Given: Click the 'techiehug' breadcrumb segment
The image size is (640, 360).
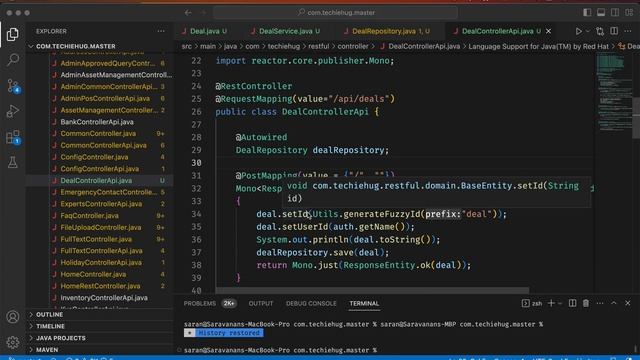Looking at the screenshot, I should pos(284,47).
